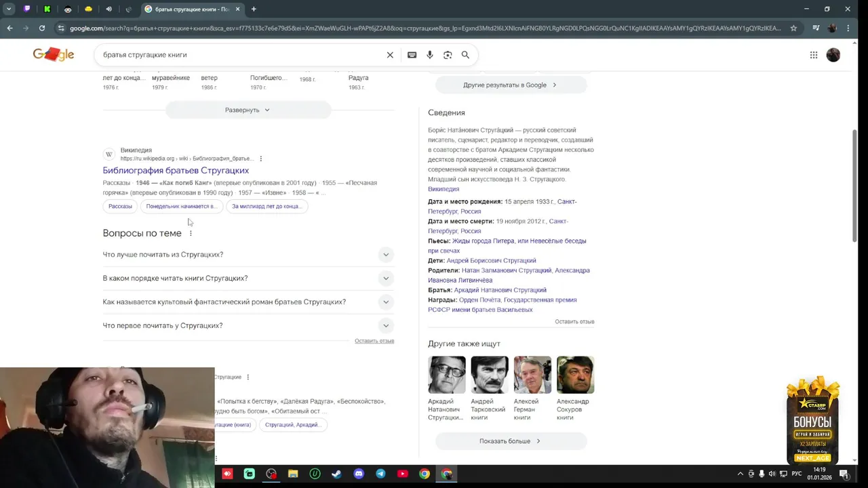Open the on-screen keyboard input tool
The width and height of the screenshot is (868, 488).
412,55
